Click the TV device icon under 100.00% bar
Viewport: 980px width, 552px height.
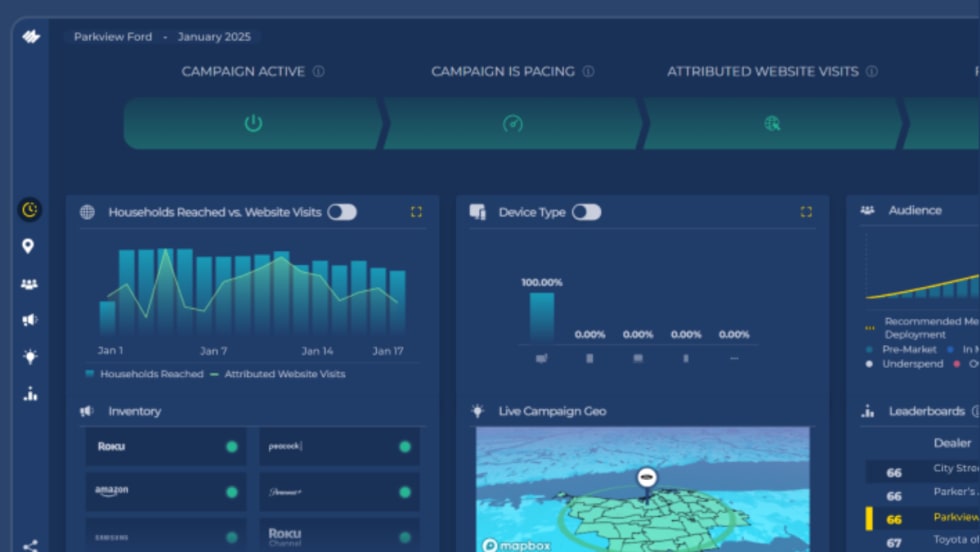[541, 358]
